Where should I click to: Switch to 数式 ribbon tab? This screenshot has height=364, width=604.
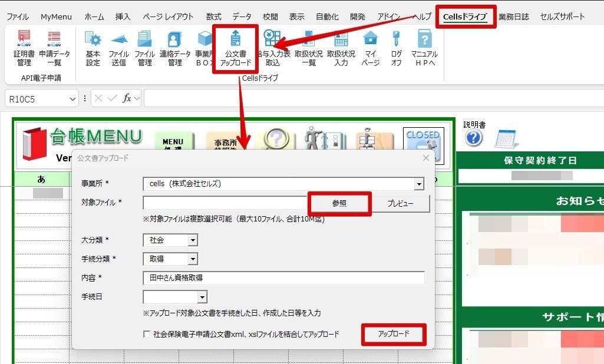(x=213, y=16)
